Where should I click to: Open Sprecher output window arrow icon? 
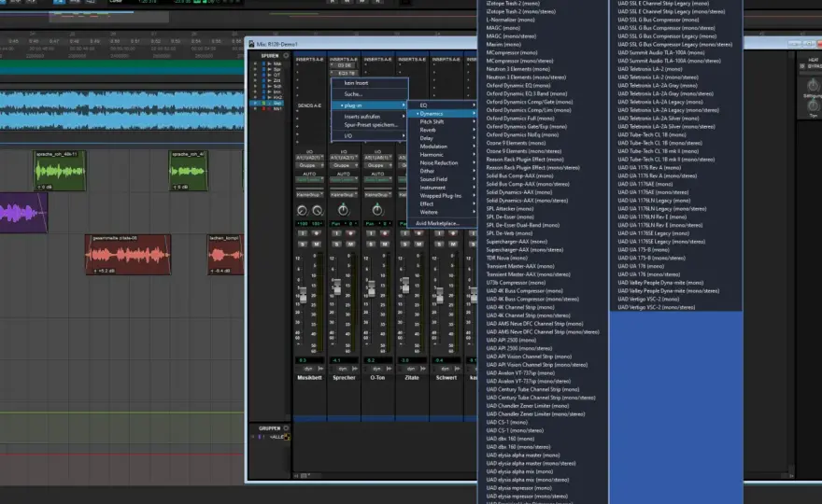click(x=354, y=369)
